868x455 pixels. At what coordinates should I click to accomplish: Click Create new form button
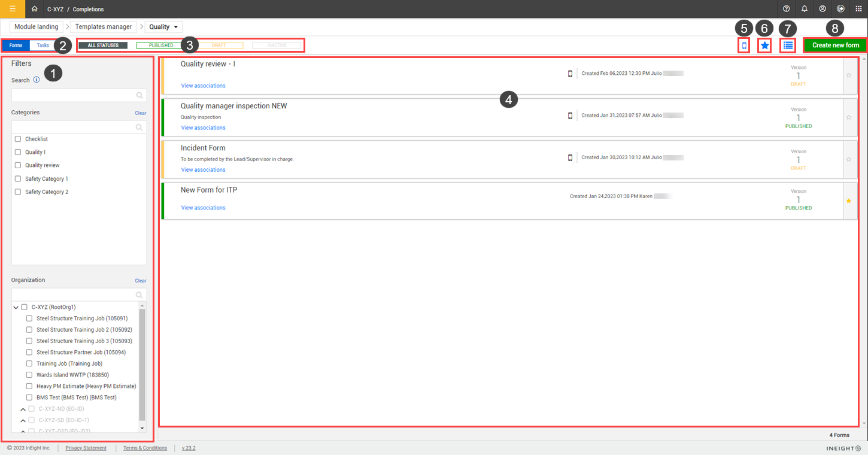coord(835,45)
